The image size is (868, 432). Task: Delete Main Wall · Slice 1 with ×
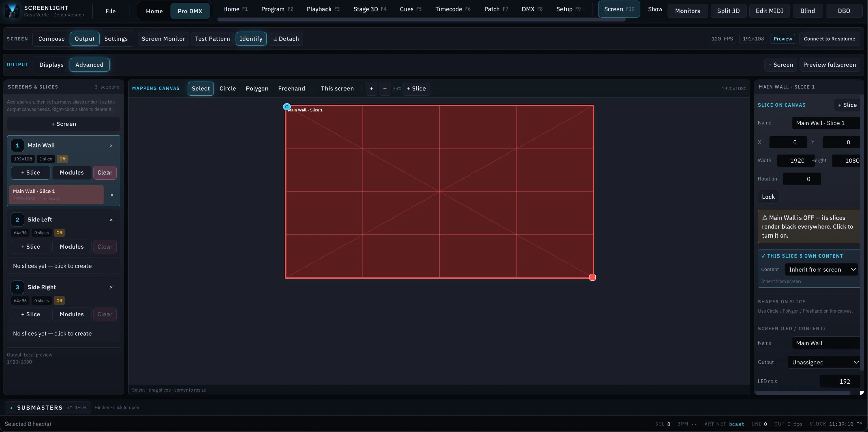click(x=112, y=195)
